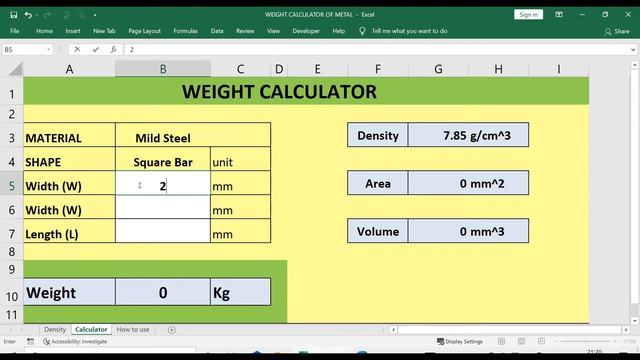Open the View ribbon tab
Viewport: 640px width, 360px height.
click(273, 31)
